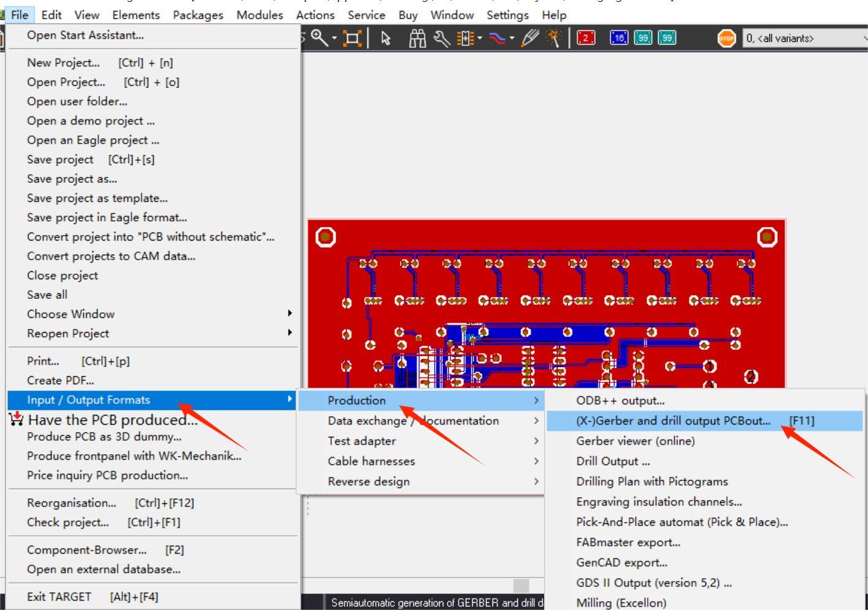Click the STOP sign icon
Viewport: 868px width, 610px height.
tap(726, 38)
